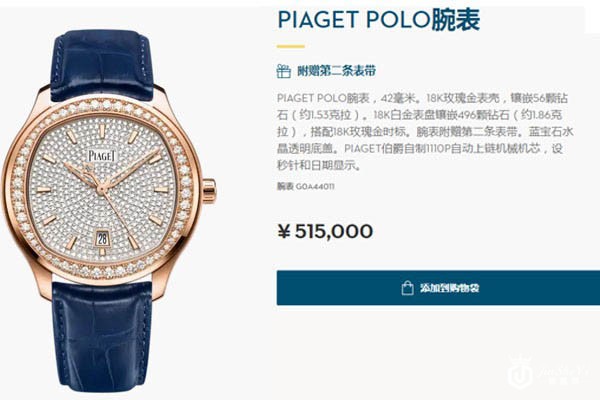Add the watch via 添加到购物袋 button
Image resolution: width=600 pixels, height=400 pixels.
tap(438, 288)
